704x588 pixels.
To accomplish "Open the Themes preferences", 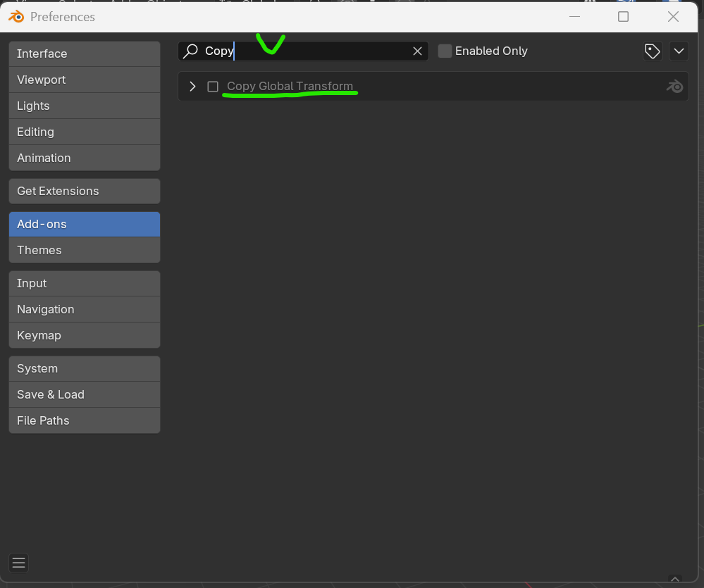I will tap(85, 251).
